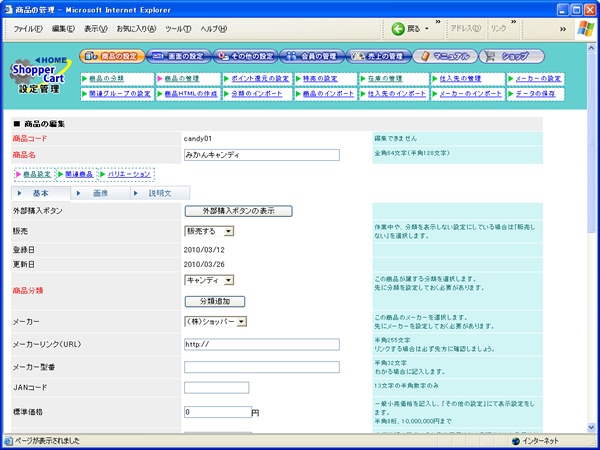This screenshot has height=450, width=600.
Task: Open the ツール(T) menu
Action: [178, 29]
